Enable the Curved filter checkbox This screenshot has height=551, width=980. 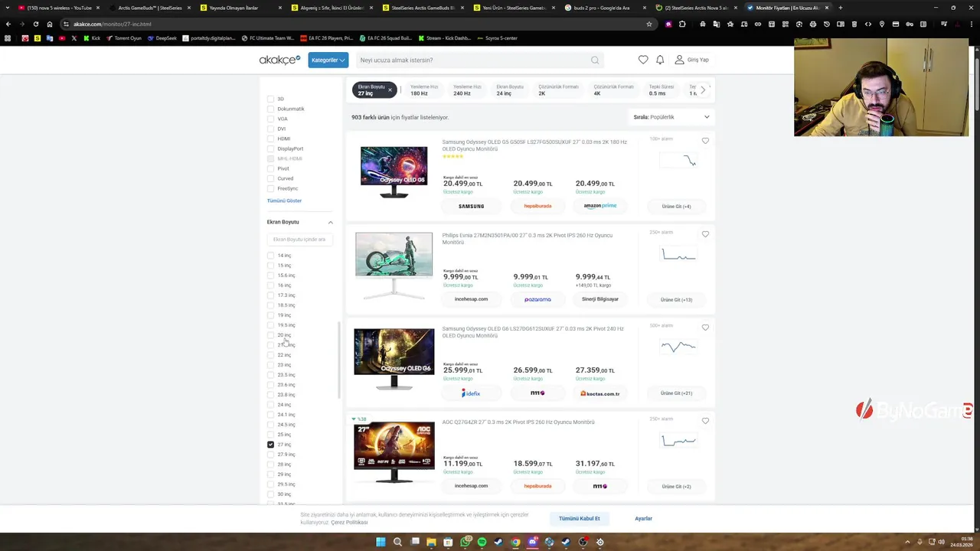pyautogui.click(x=270, y=178)
